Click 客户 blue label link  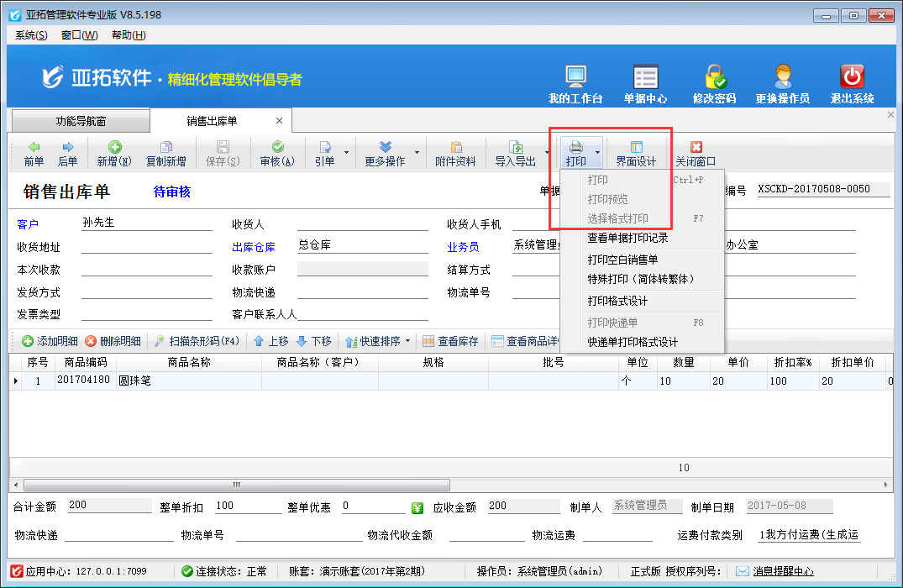[28, 224]
